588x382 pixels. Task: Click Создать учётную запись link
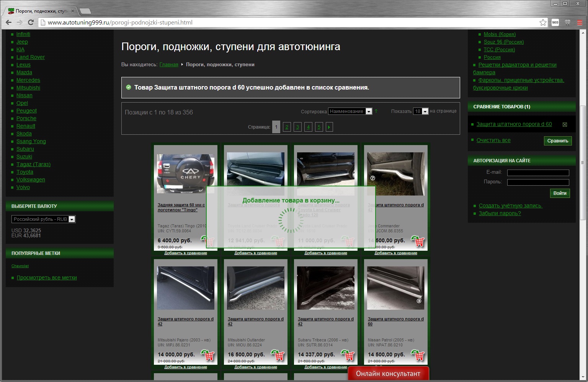pyautogui.click(x=511, y=206)
